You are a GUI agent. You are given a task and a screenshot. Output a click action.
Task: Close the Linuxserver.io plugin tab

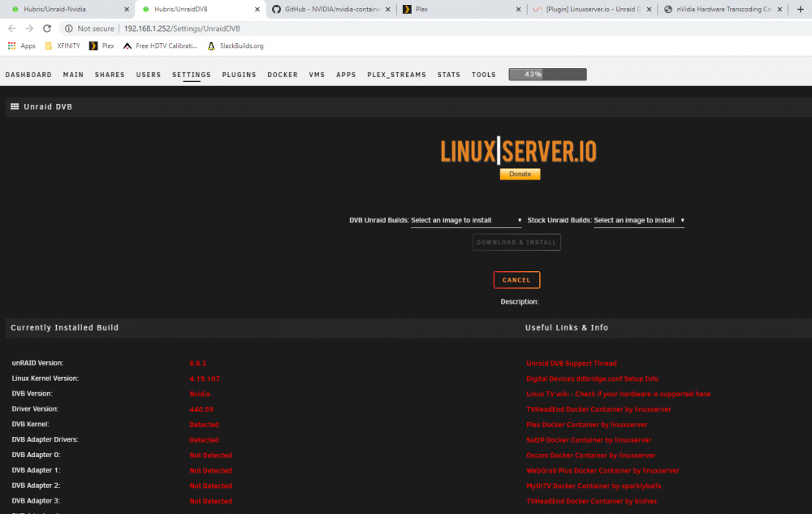coord(649,9)
